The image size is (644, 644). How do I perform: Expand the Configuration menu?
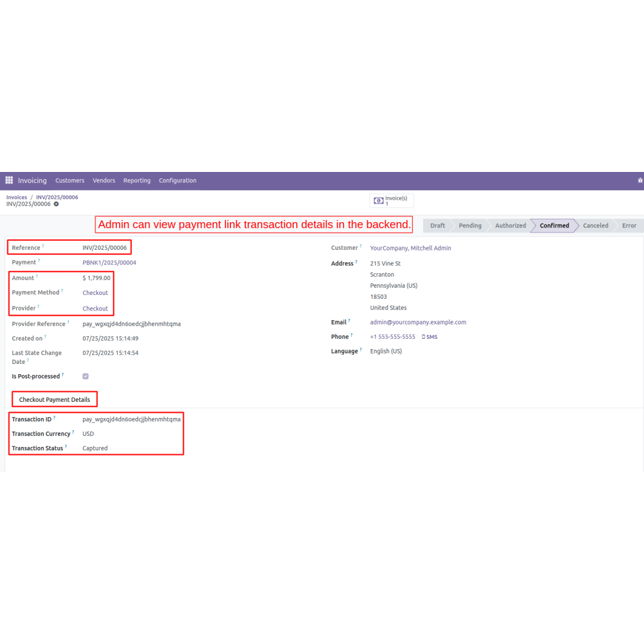coord(177,180)
